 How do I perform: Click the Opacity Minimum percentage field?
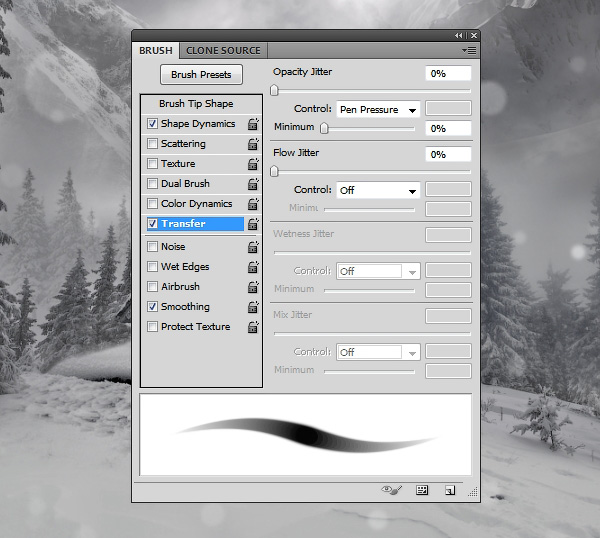(448, 128)
